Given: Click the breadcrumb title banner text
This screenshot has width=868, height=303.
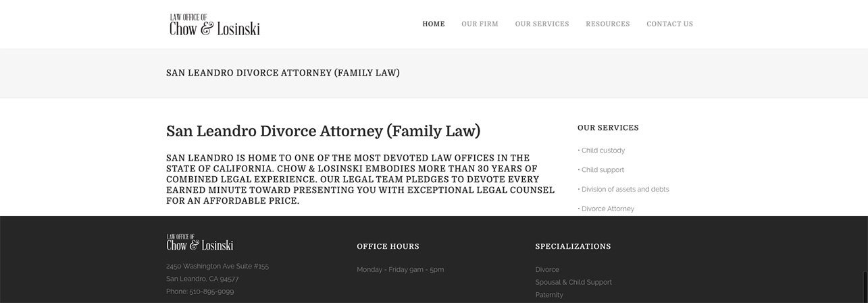Looking at the screenshot, I should [x=282, y=73].
